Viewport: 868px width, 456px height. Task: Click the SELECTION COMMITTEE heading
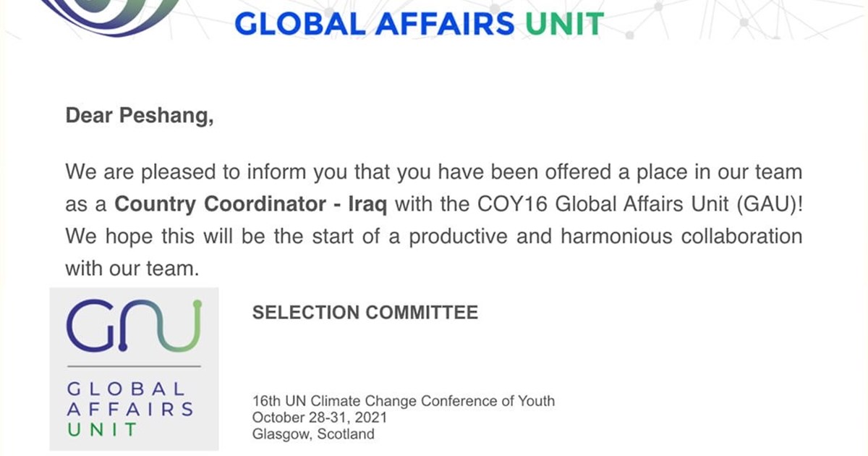pos(365,313)
